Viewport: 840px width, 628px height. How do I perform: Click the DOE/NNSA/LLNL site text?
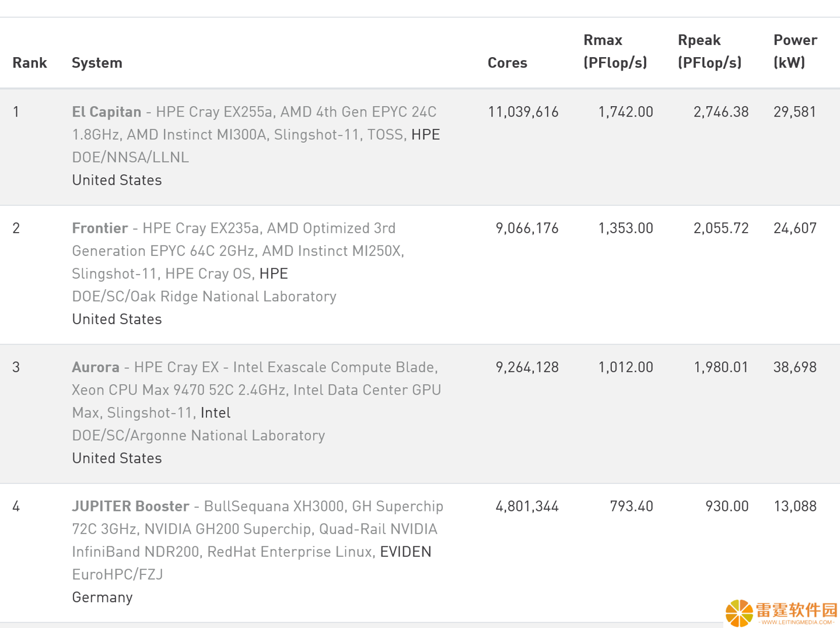click(131, 157)
